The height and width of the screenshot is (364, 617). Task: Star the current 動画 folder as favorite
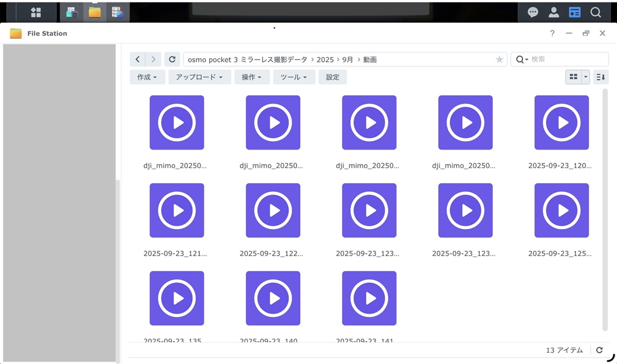pyautogui.click(x=500, y=59)
